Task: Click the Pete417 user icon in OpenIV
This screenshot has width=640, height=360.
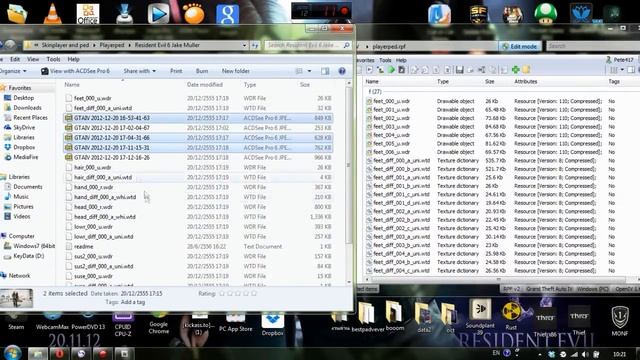Action: coord(609,60)
